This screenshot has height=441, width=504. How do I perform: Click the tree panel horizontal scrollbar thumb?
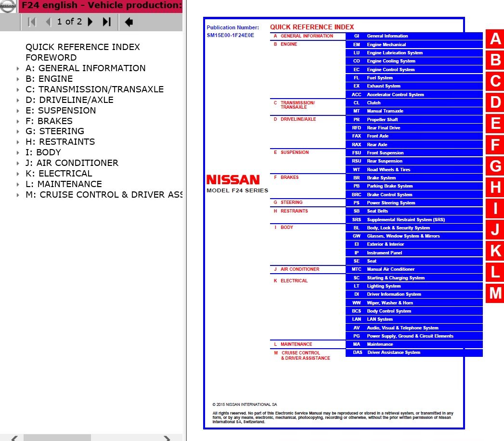(x=57, y=438)
